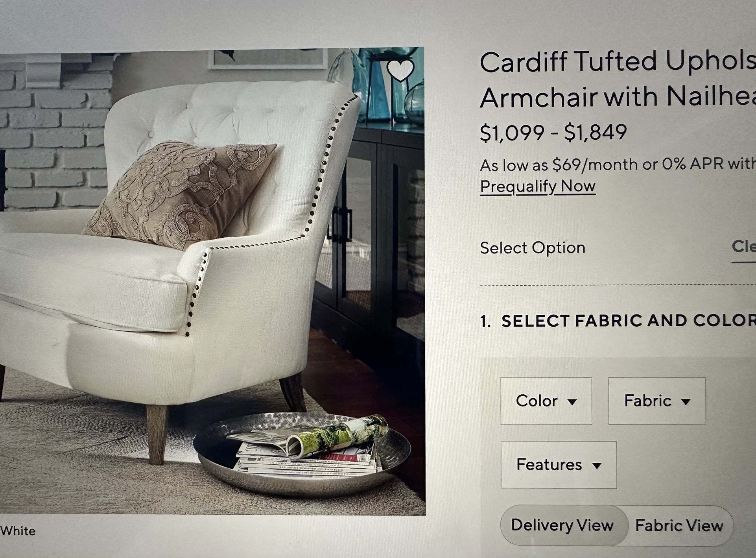
Task: Click the Cardiff Tufted armchair product title
Action: point(618,80)
